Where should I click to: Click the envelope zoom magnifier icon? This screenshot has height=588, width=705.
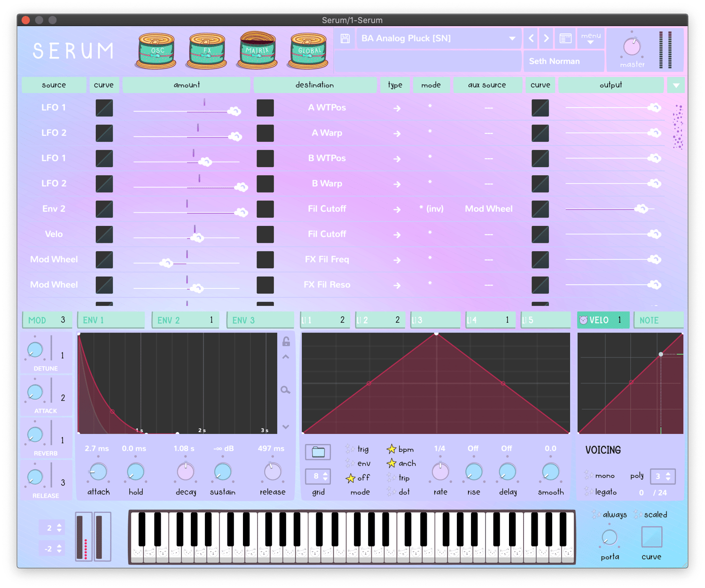point(285,390)
